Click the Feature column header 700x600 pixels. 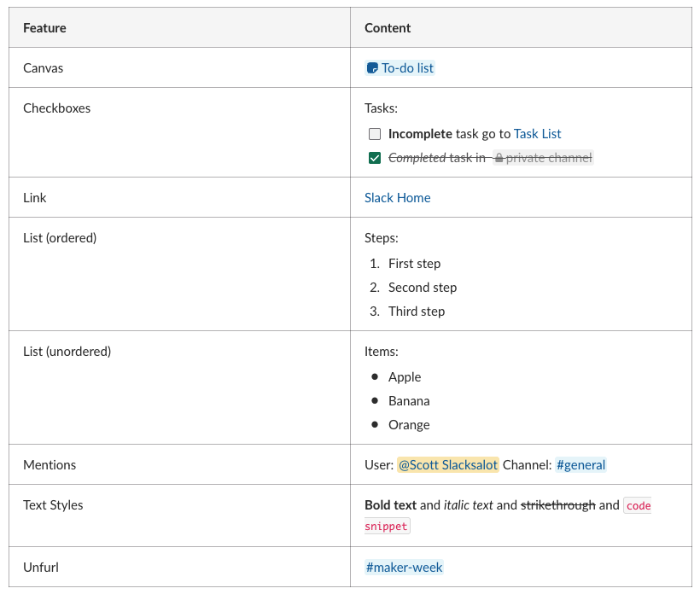(x=44, y=28)
